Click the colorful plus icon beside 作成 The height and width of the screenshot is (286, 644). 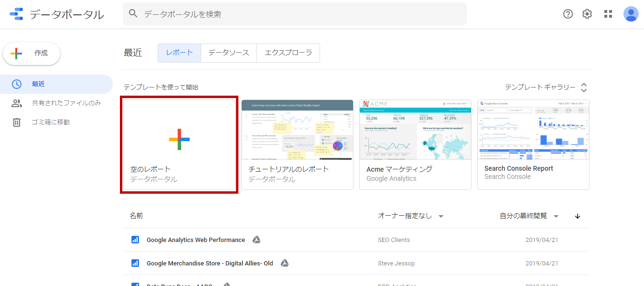[x=16, y=53]
